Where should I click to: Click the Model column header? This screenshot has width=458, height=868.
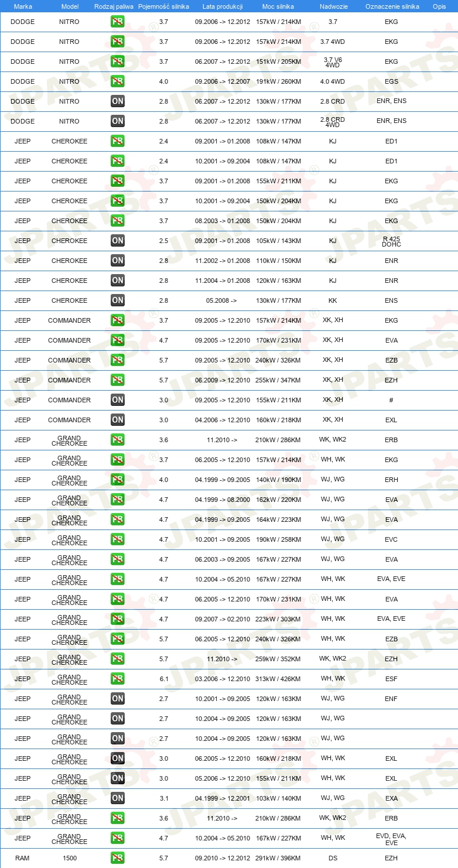(x=70, y=6)
